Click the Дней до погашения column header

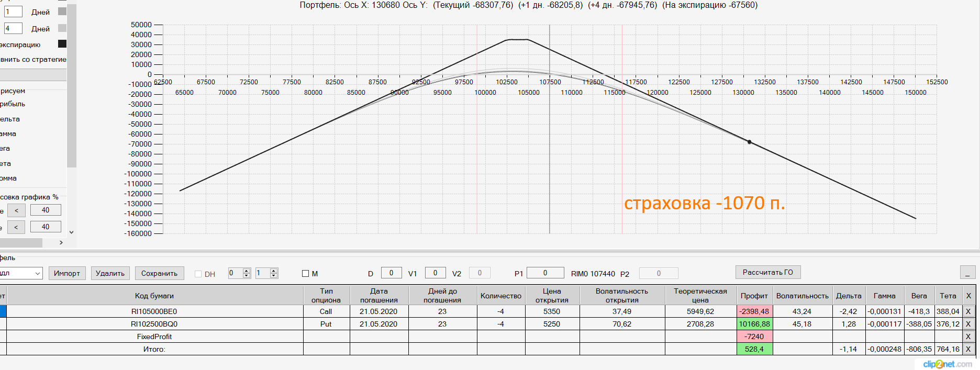[x=442, y=296]
